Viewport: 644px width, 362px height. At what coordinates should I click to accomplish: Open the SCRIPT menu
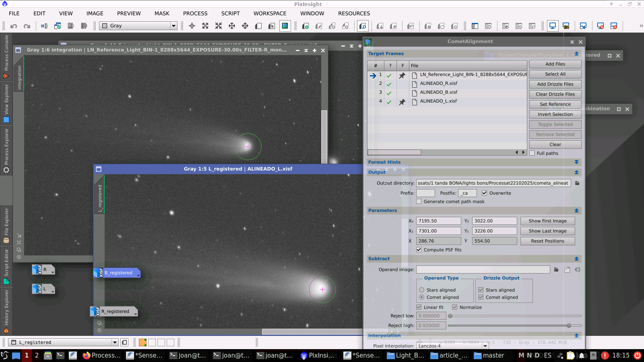coord(230,13)
